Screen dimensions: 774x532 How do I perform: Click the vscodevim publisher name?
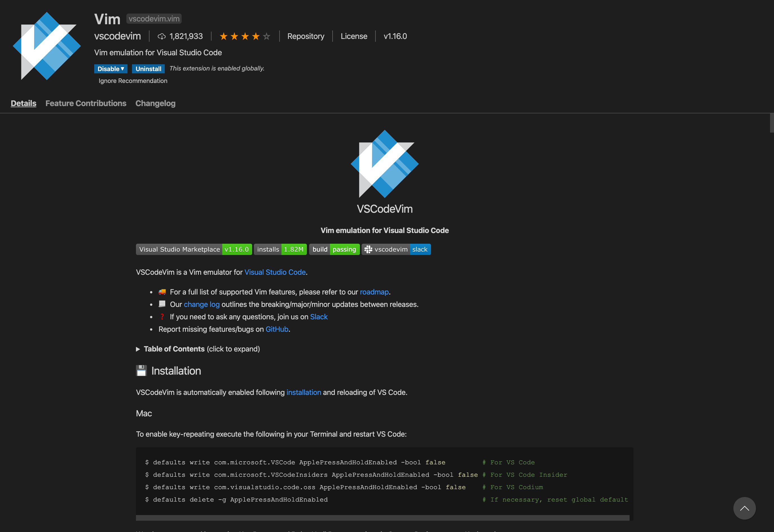click(117, 36)
